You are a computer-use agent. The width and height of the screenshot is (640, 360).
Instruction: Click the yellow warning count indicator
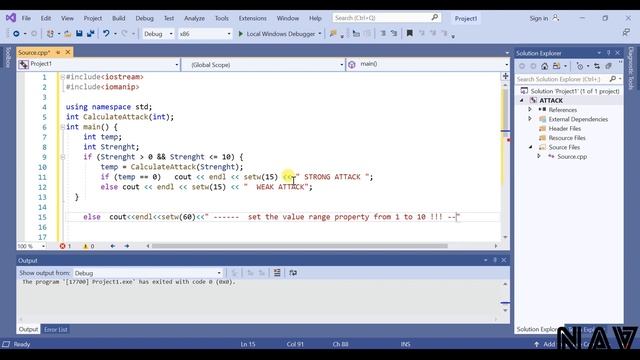pyautogui.click(x=89, y=246)
